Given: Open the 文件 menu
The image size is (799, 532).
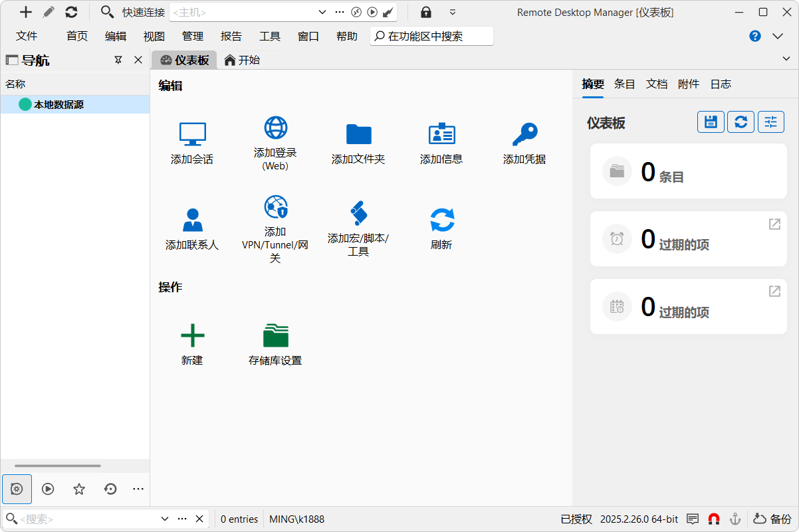Looking at the screenshot, I should click(27, 37).
